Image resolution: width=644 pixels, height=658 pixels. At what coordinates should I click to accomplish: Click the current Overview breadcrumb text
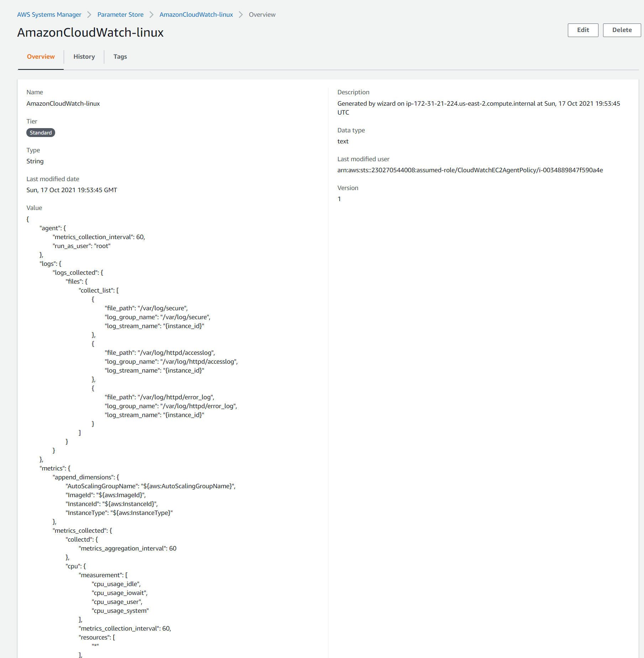pyautogui.click(x=262, y=15)
